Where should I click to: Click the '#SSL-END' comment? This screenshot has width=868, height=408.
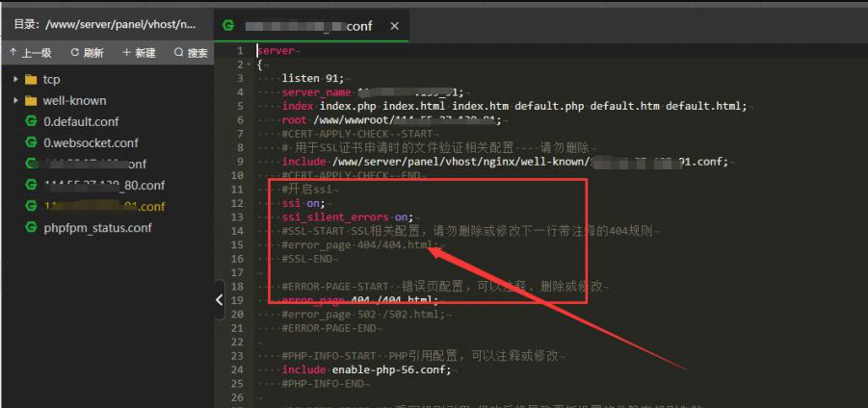[306, 259]
